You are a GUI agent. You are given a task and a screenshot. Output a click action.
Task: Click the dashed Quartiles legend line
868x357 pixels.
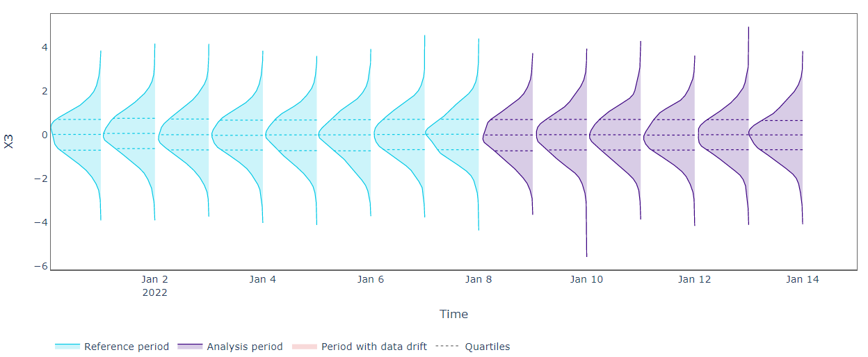(447, 347)
